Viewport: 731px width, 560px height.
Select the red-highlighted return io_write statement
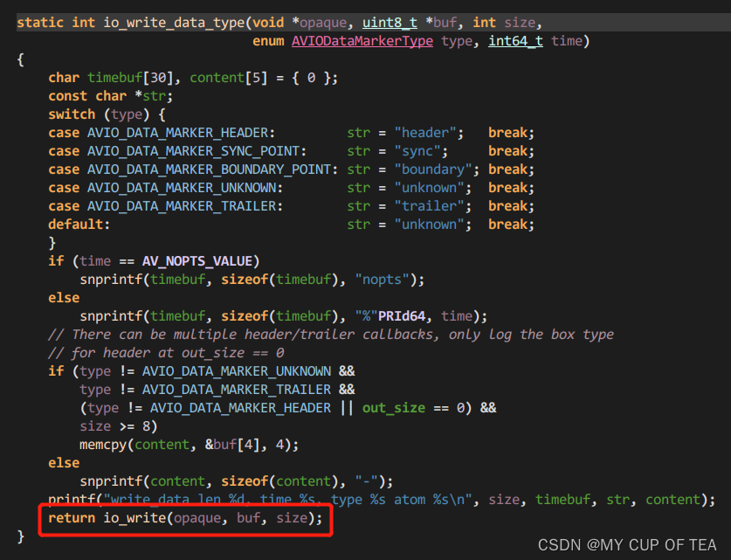(184, 517)
